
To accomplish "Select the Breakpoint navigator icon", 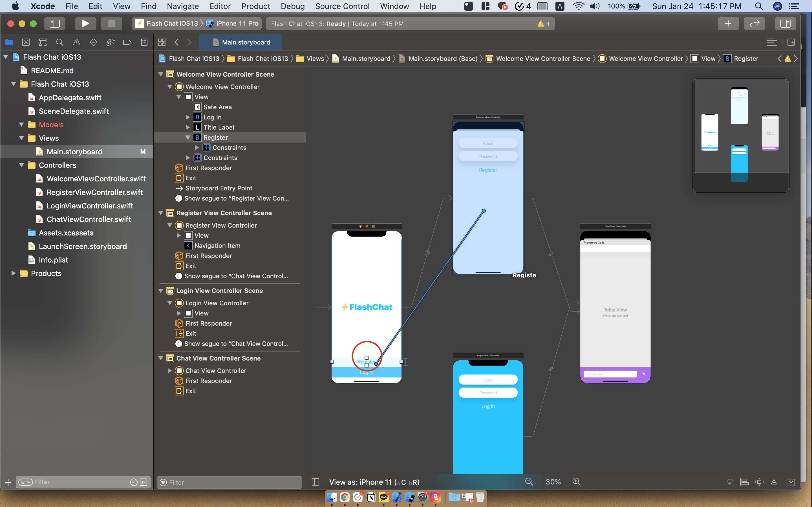I will (x=127, y=42).
